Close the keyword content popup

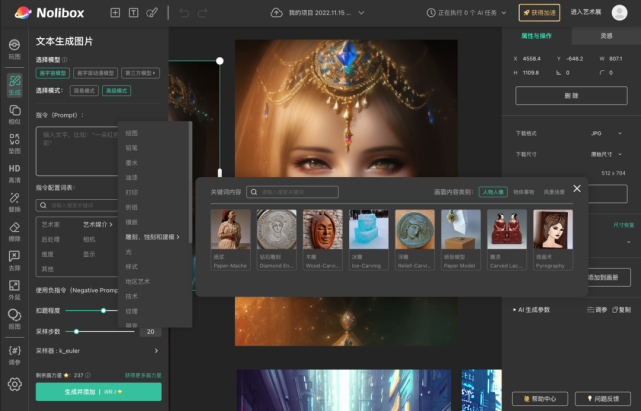tap(576, 187)
